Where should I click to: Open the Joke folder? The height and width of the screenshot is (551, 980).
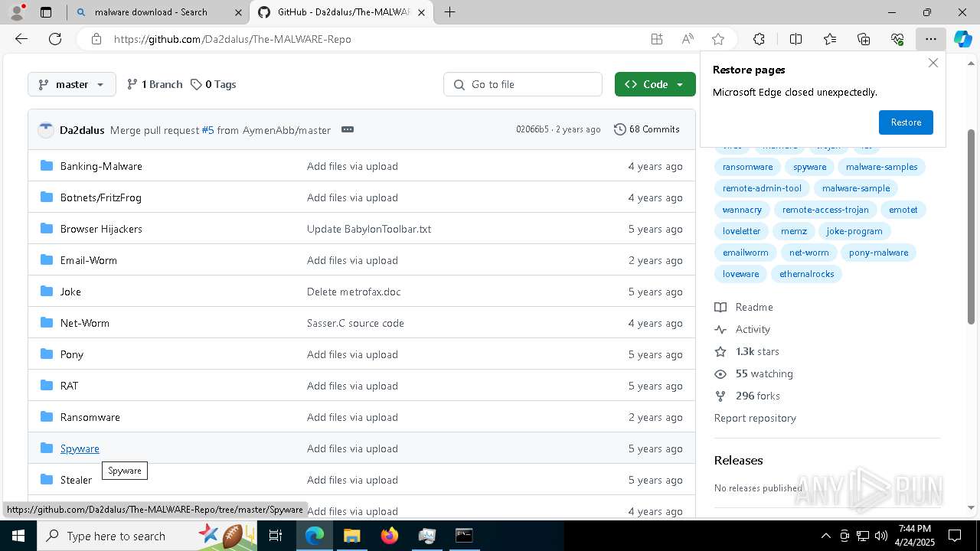coord(70,292)
